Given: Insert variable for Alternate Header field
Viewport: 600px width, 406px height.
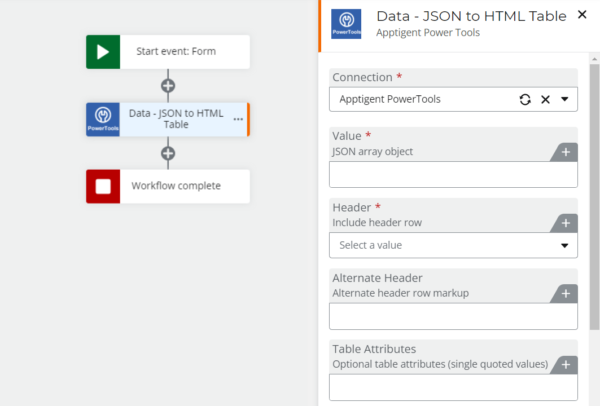Looking at the screenshot, I should point(566,293).
